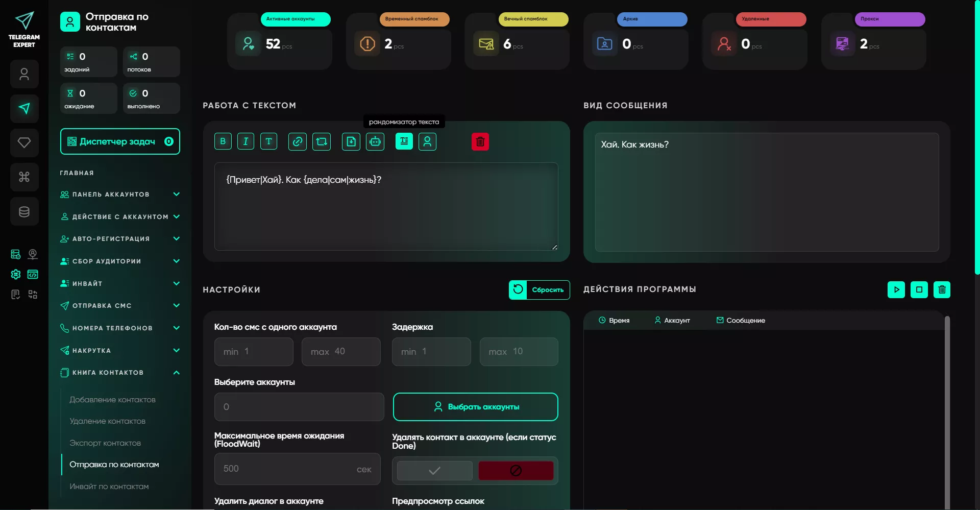
Task: Select the paper plane icon in left sidebar
Action: 24,108
